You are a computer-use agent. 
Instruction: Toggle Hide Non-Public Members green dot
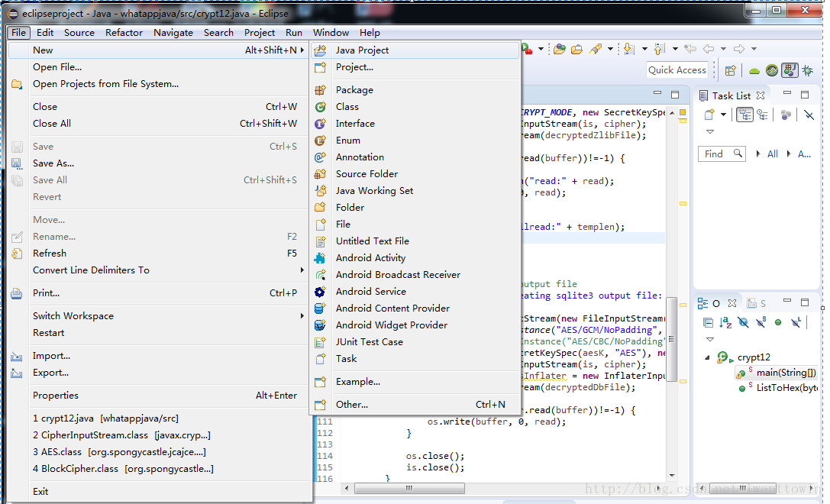(778, 322)
